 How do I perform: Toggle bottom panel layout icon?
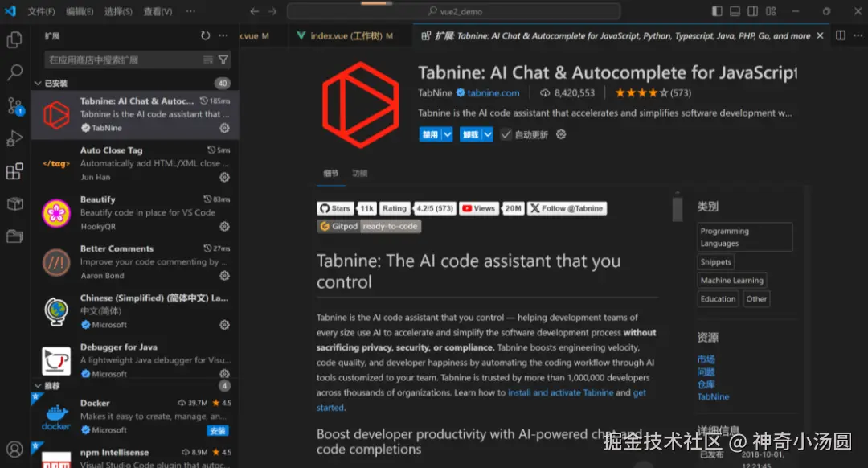pos(735,11)
